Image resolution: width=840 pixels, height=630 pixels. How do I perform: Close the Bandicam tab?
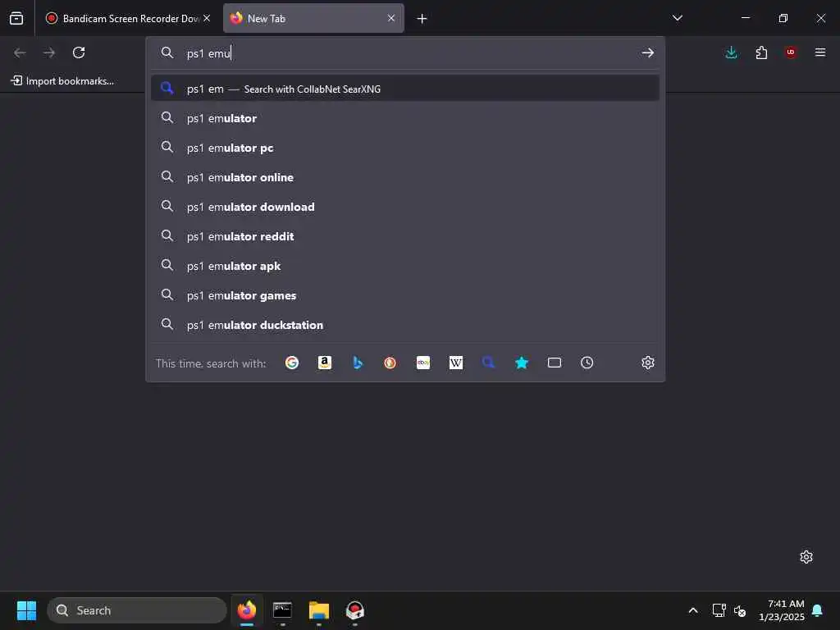pyautogui.click(x=207, y=18)
